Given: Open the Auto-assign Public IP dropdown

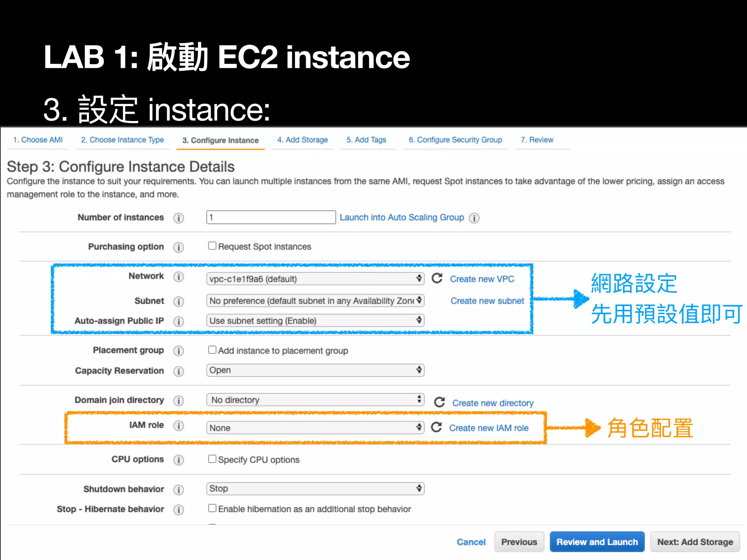Looking at the screenshot, I should tap(315, 320).
